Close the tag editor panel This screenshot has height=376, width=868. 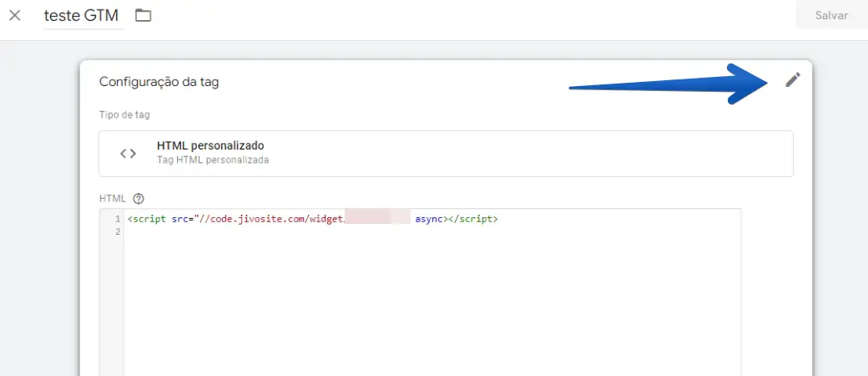click(x=14, y=15)
